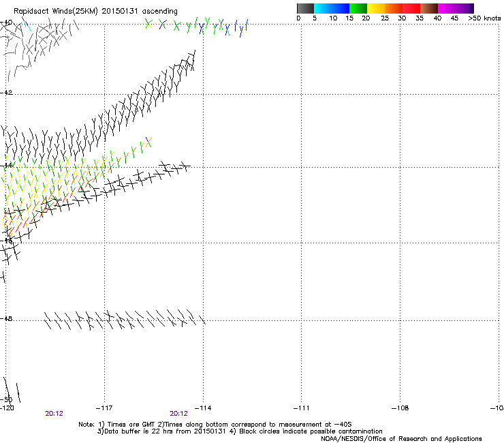Click the '-114' longitude axis label
The height and width of the screenshot is (443, 504).
coord(203,408)
